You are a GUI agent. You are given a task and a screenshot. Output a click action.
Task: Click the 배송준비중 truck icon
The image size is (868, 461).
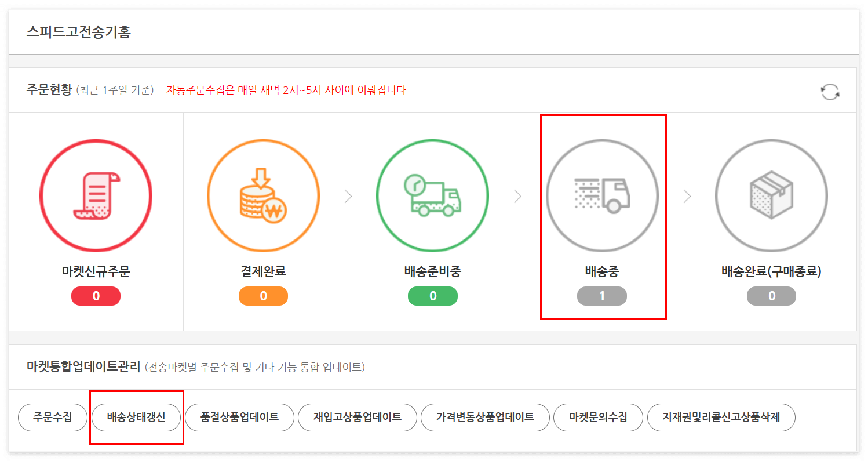[432, 195]
